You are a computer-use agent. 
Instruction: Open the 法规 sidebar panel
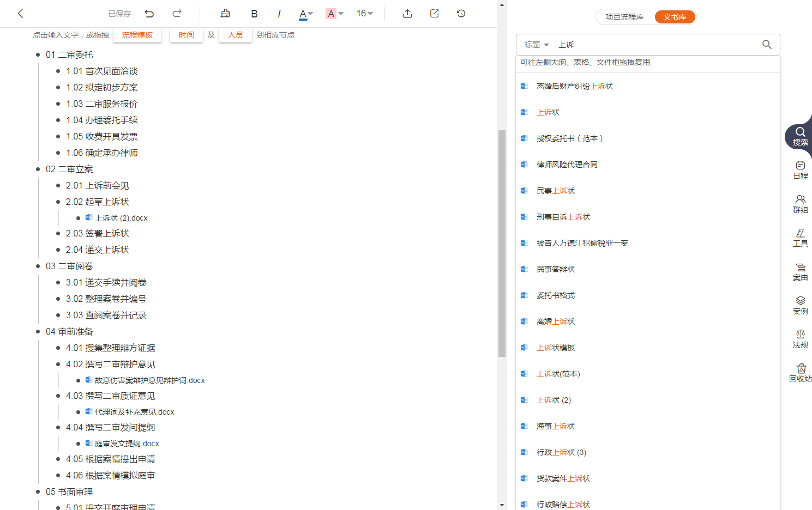[801, 339]
